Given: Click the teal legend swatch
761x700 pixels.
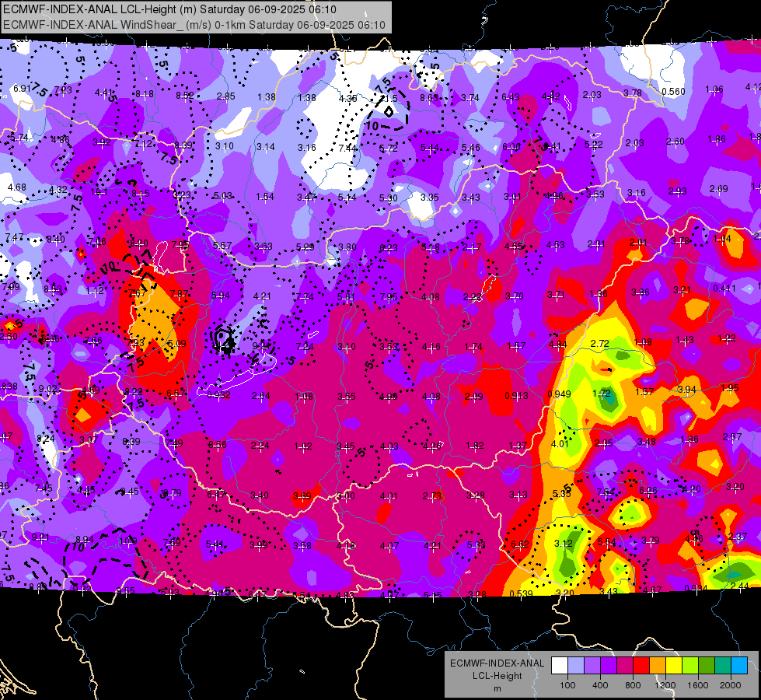Looking at the screenshot, I should (723, 666).
